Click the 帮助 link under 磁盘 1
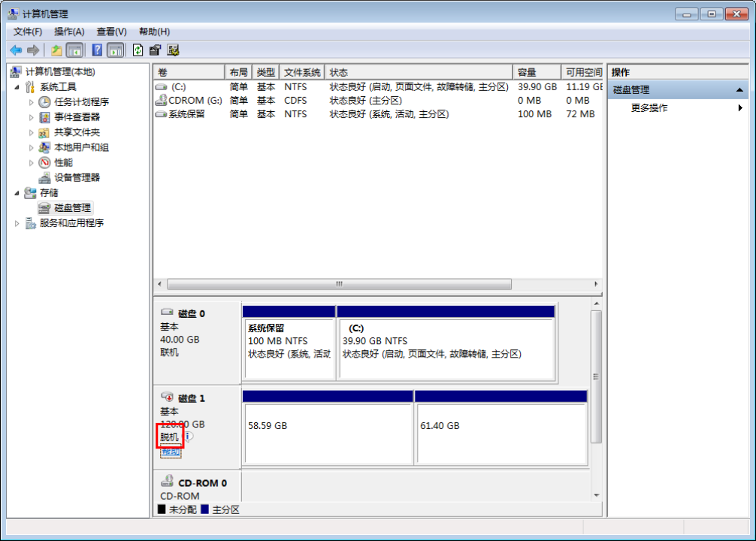756x541 pixels. click(171, 451)
